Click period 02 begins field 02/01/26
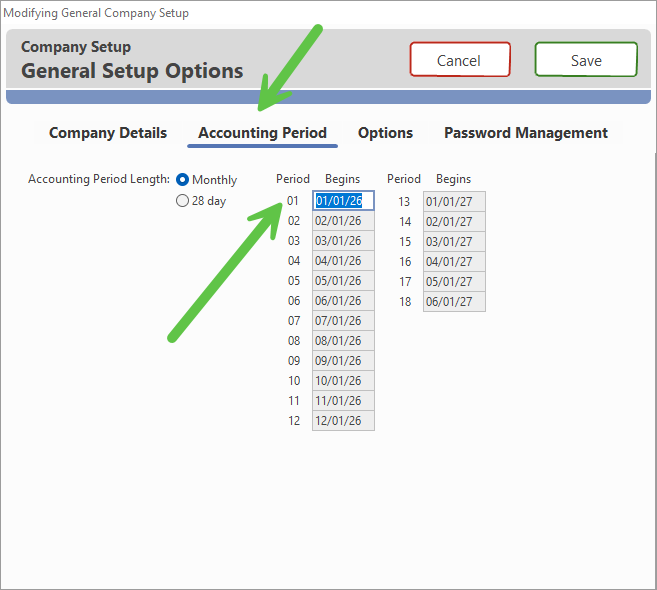The image size is (657, 590). point(343,221)
